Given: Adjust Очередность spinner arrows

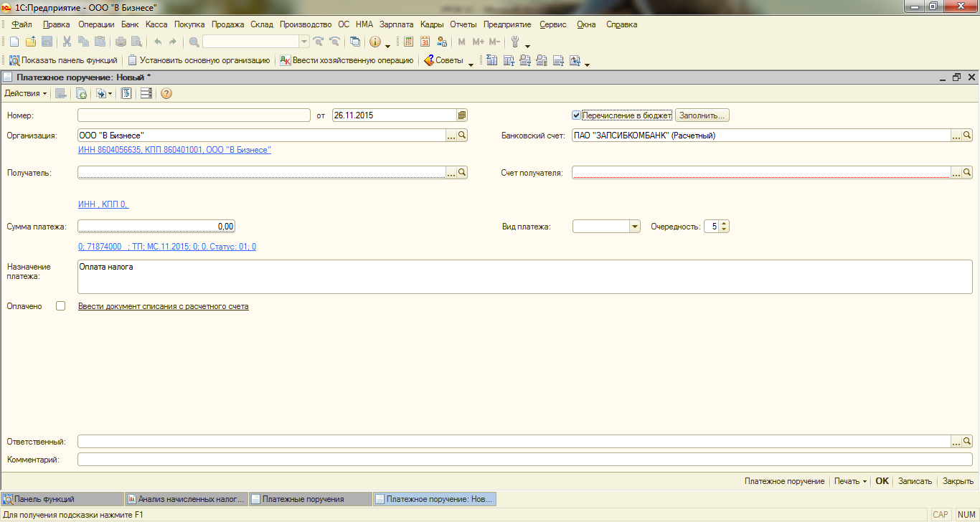Looking at the screenshot, I should coord(724,227).
